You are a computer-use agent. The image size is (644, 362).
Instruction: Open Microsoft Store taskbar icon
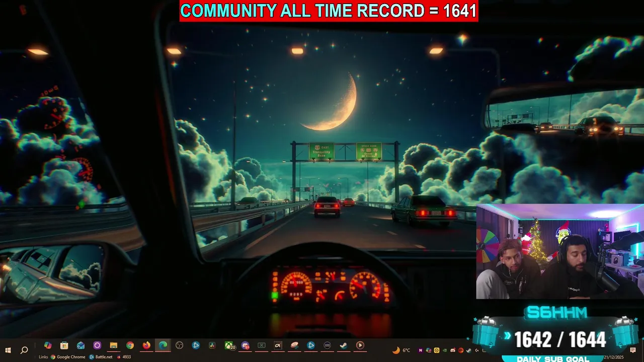64,345
